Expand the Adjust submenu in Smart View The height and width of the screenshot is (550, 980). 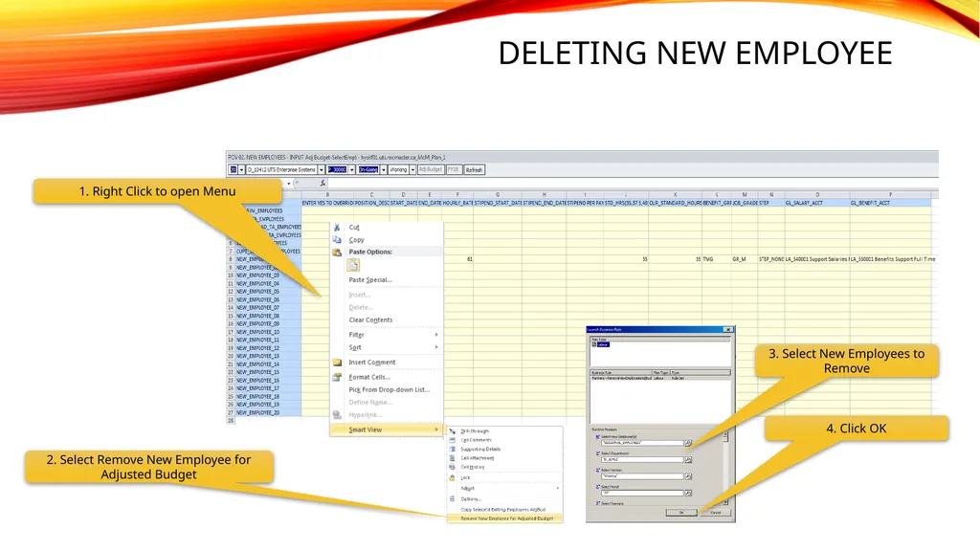(505, 488)
